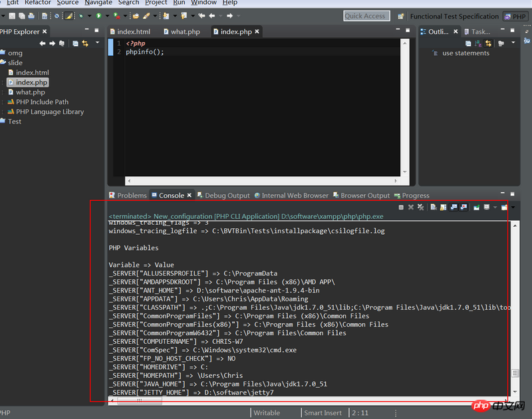
Task: Click the Smart Insert status bar entry
Action: click(x=323, y=413)
